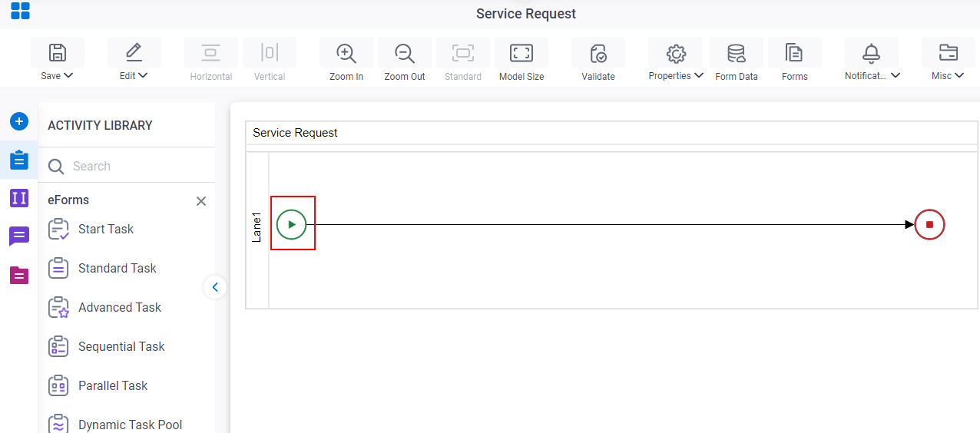Open the Form Data icon
The width and height of the screenshot is (980, 433).
(x=736, y=53)
